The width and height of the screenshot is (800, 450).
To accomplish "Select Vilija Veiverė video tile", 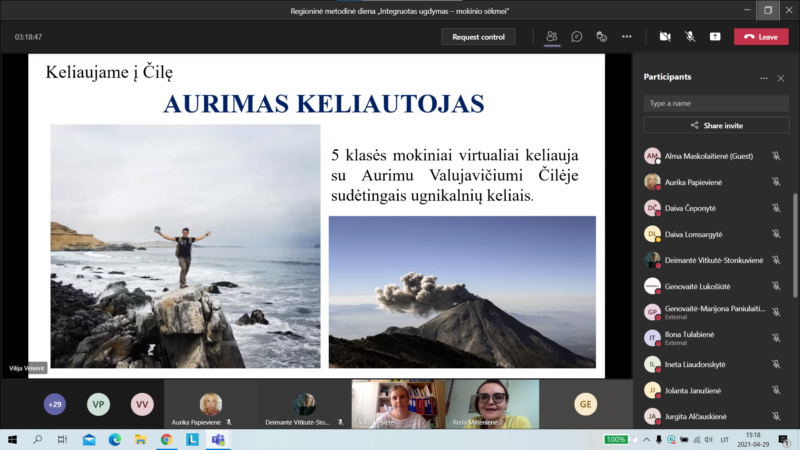I will (398, 404).
